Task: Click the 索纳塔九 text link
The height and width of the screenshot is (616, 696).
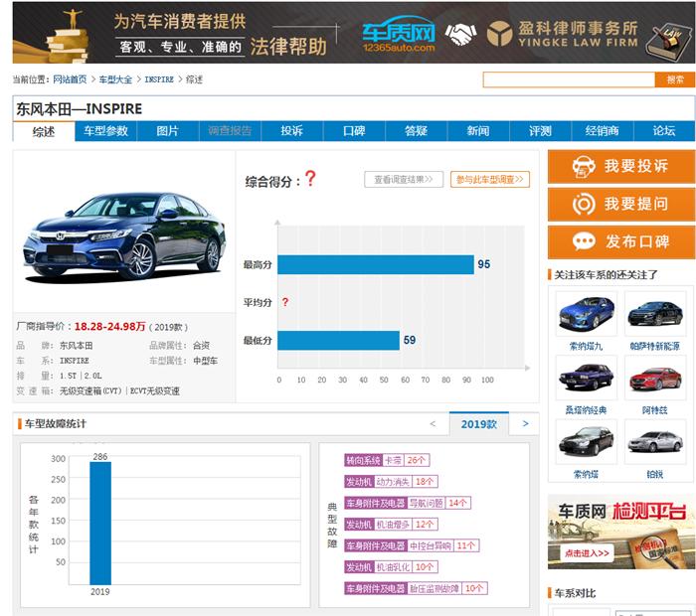Action: click(x=586, y=347)
